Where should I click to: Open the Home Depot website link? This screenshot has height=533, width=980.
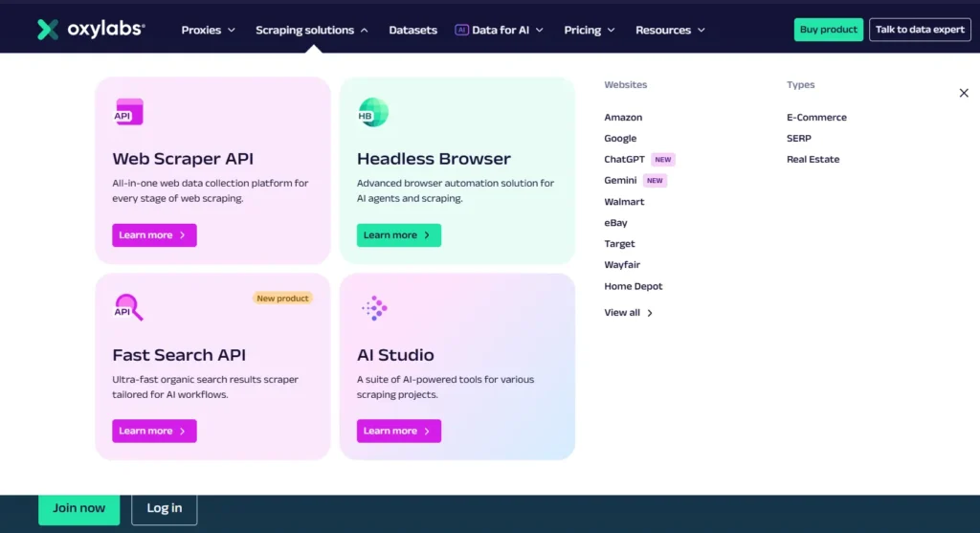click(x=634, y=286)
